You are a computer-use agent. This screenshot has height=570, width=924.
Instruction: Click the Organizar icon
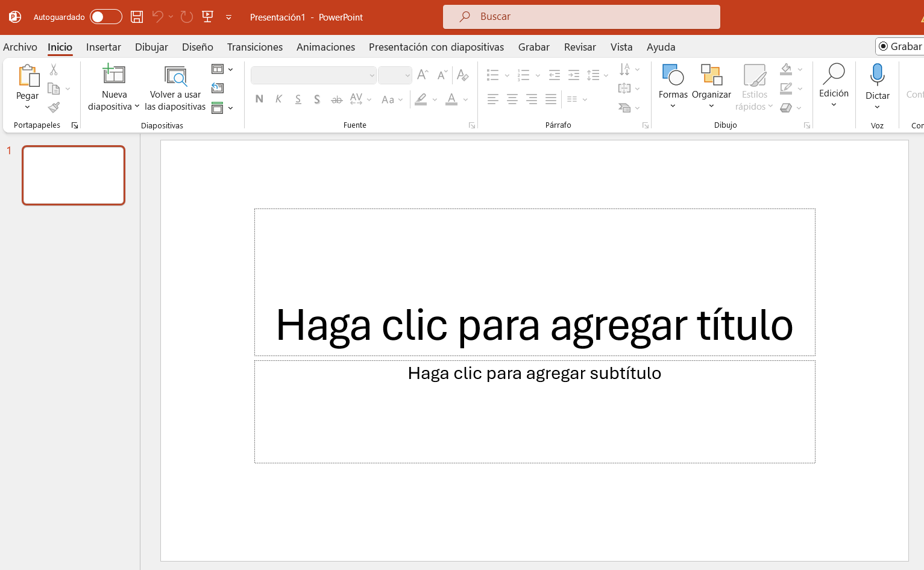click(x=711, y=75)
